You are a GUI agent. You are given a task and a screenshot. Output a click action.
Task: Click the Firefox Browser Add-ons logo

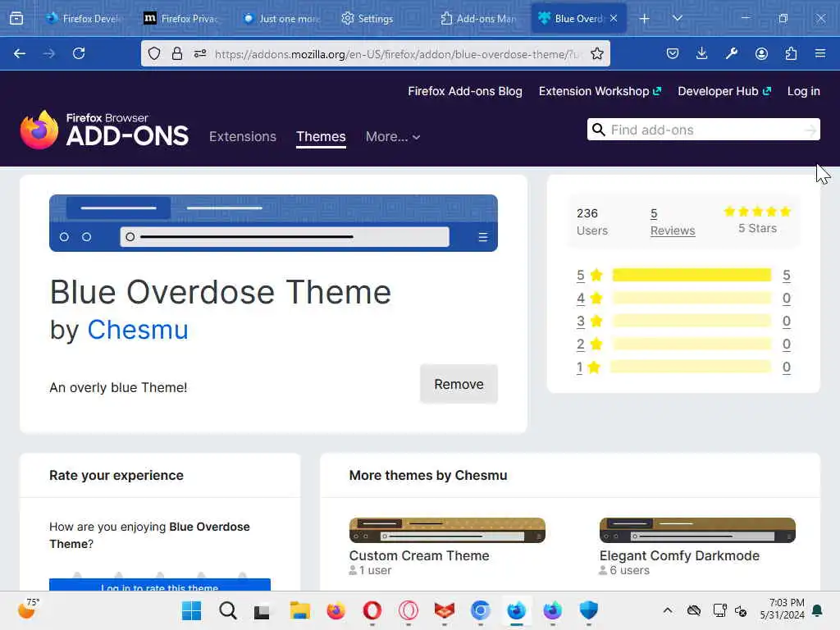pyautogui.click(x=104, y=130)
